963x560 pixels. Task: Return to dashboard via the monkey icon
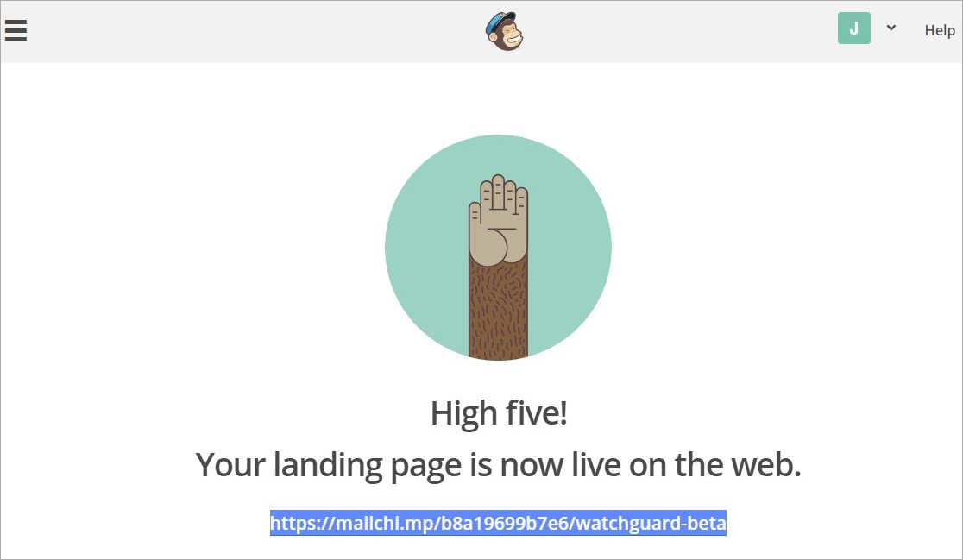pyautogui.click(x=504, y=31)
